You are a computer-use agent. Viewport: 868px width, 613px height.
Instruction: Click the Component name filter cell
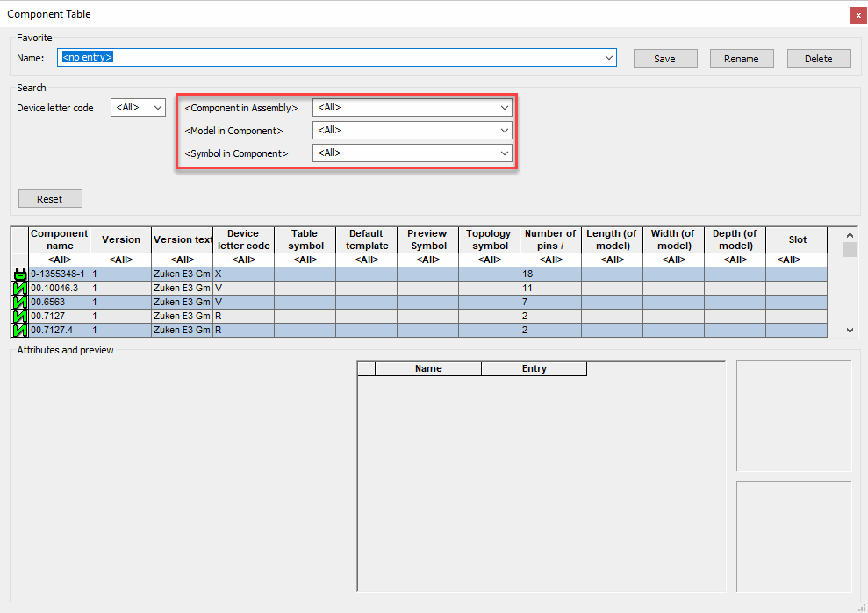pyautogui.click(x=59, y=260)
